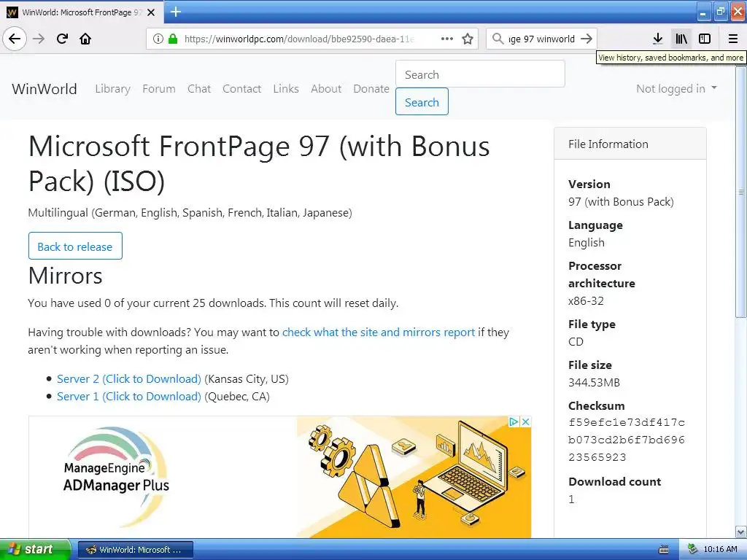Viewport: 747px width, 560px height.
Task: Click the Back to release button
Action: [75, 246]
